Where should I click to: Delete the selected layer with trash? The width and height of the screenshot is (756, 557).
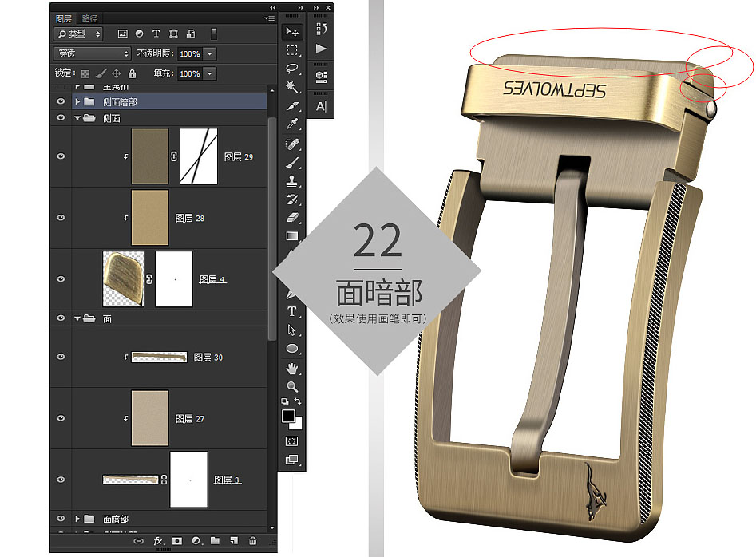(x=252, y=541)
